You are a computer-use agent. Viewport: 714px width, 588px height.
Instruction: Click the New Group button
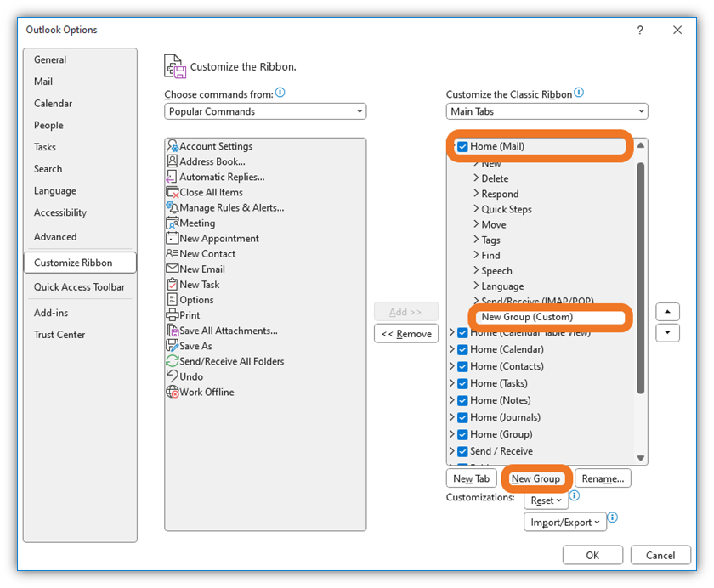tap(535, 478)
